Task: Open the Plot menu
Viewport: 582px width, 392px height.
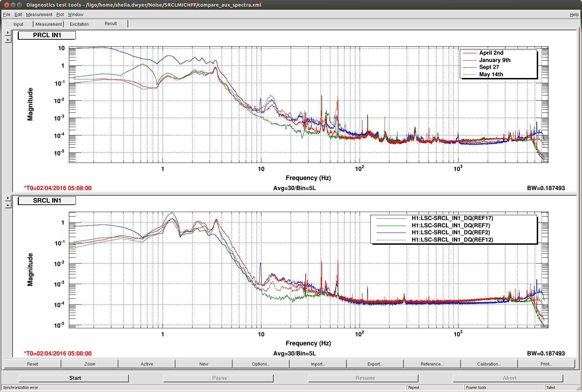Action: coord(60,15)
